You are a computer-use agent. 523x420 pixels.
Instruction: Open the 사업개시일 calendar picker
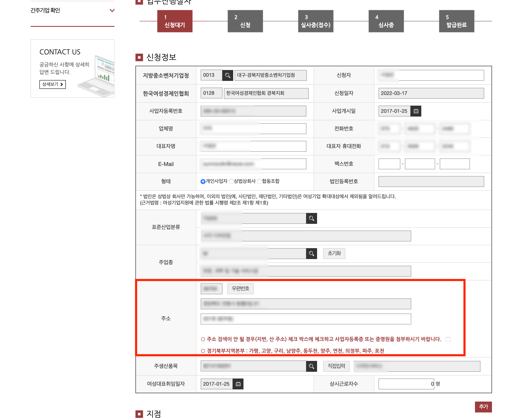(416, 111)
